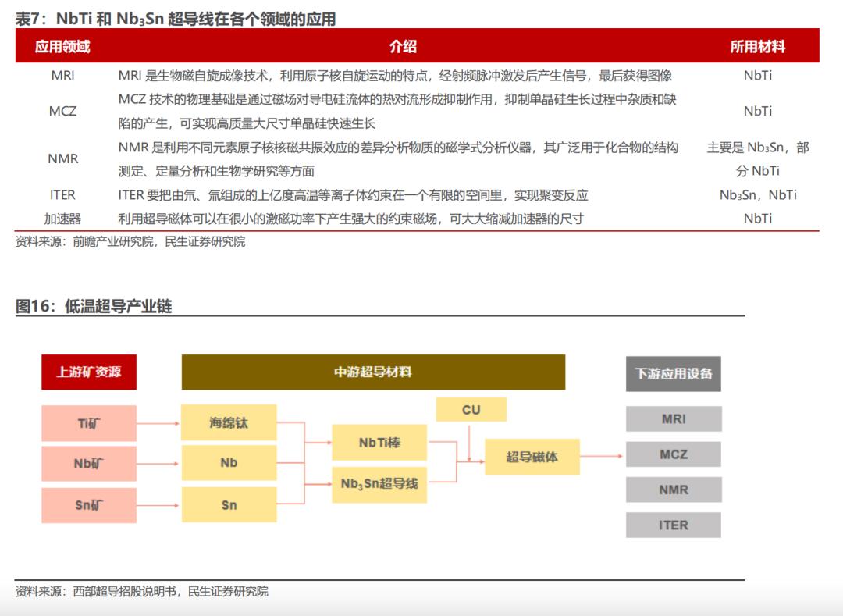This screenshot has height=616, width=843.
Task: Click the 'NbTi' material cell in the MRI row
Action: click(x=757, y=76)
